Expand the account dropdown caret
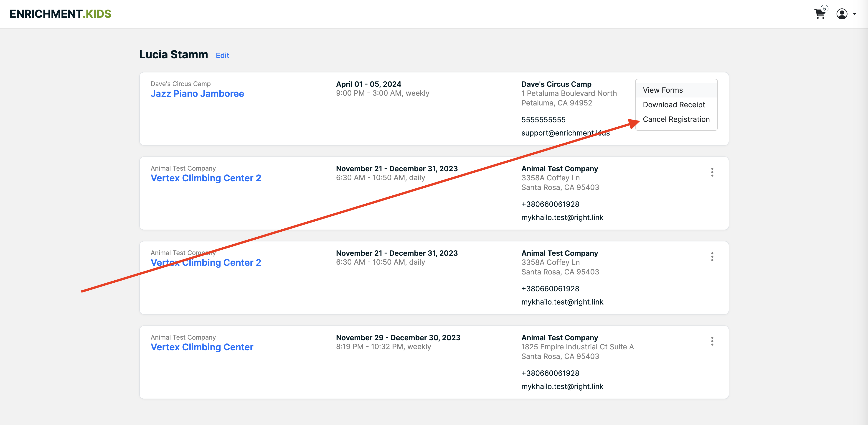 click(855, 14)
